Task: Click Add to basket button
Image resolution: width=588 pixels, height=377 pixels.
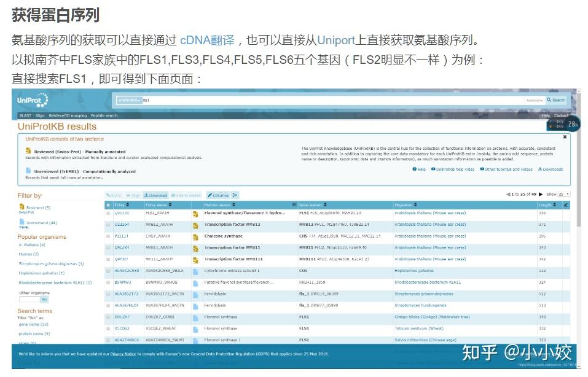Action: tap(186, 195)
